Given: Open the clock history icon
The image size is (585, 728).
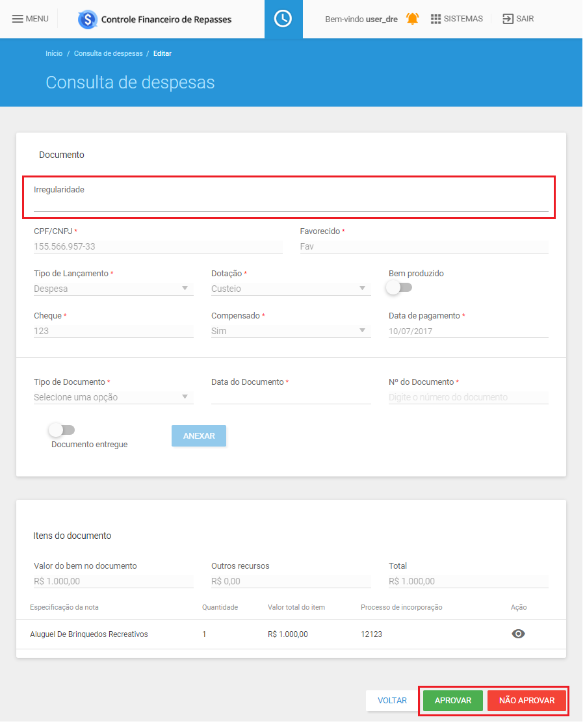Looking at the screenshot, I should [283, 19].
